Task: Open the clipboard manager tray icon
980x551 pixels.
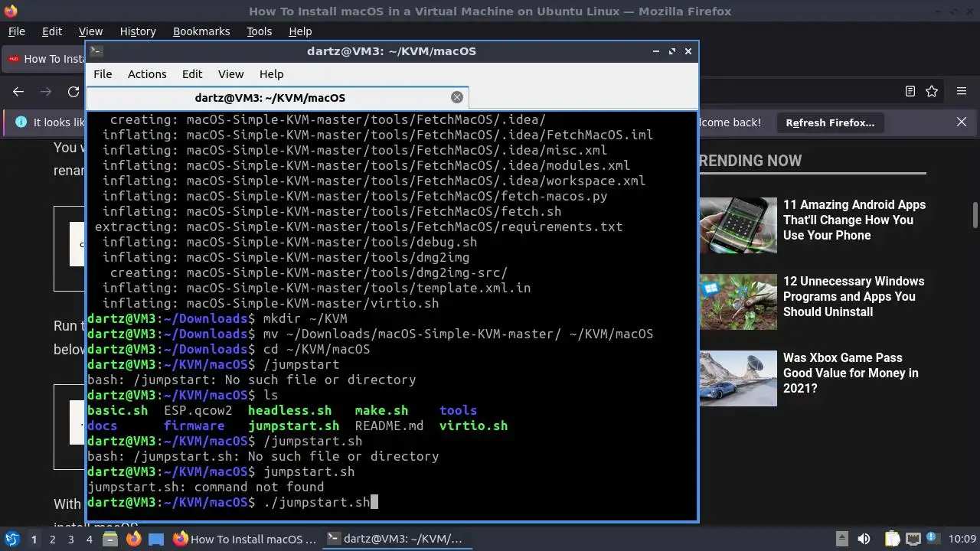Action: 893,539
